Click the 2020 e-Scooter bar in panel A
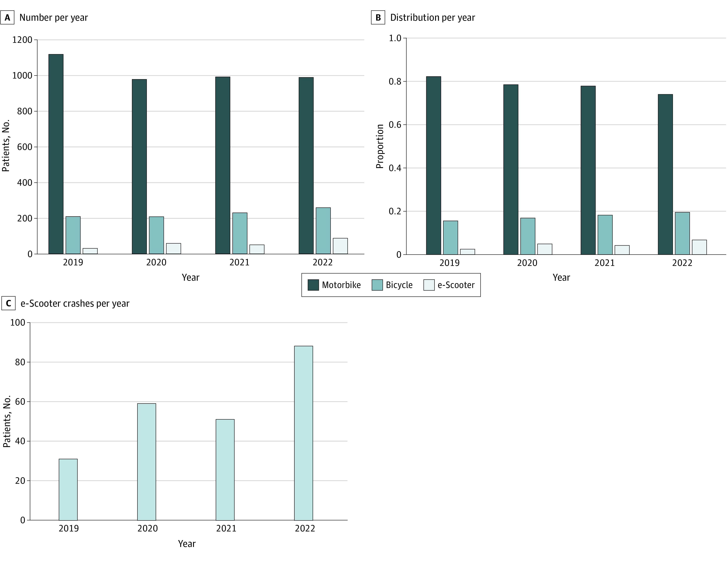Viewport: 728px width, 561px height. 174,249
